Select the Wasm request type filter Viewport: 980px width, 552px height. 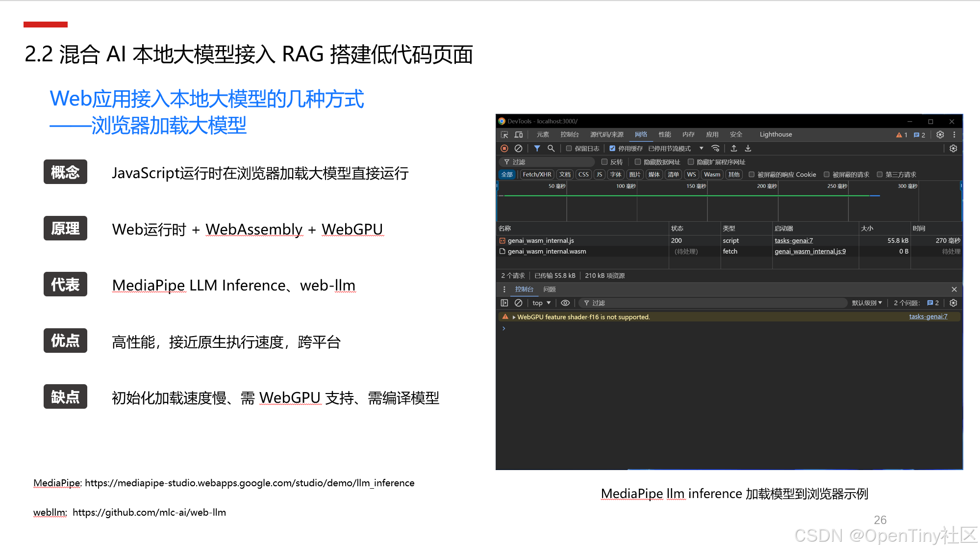point(712,175)
